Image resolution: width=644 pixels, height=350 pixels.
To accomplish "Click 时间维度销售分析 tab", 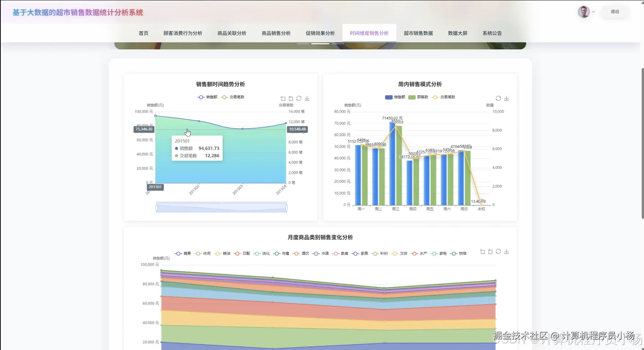I will click(369, 33).
